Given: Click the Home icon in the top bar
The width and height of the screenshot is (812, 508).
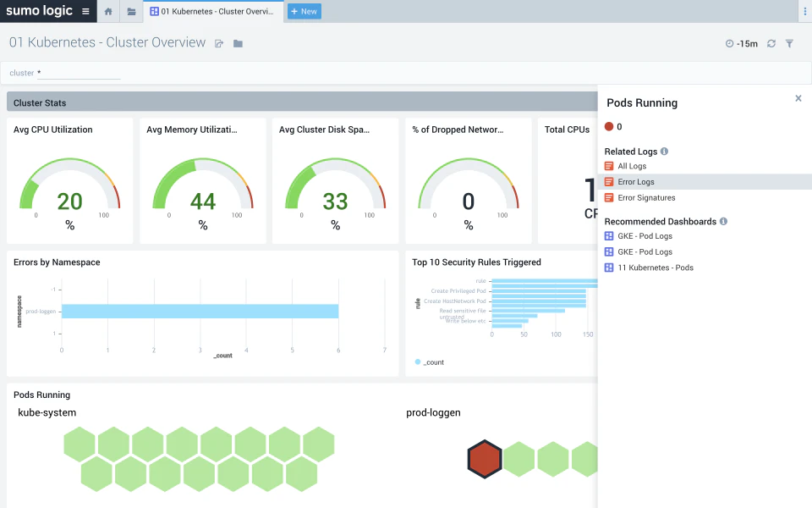Looking at the screenshot, I should click(107, 11).
